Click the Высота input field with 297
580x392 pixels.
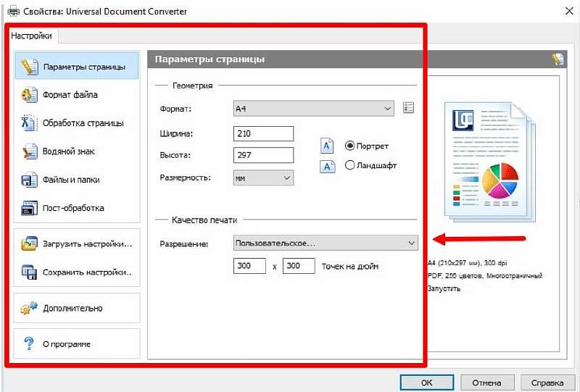click(264, 155)
